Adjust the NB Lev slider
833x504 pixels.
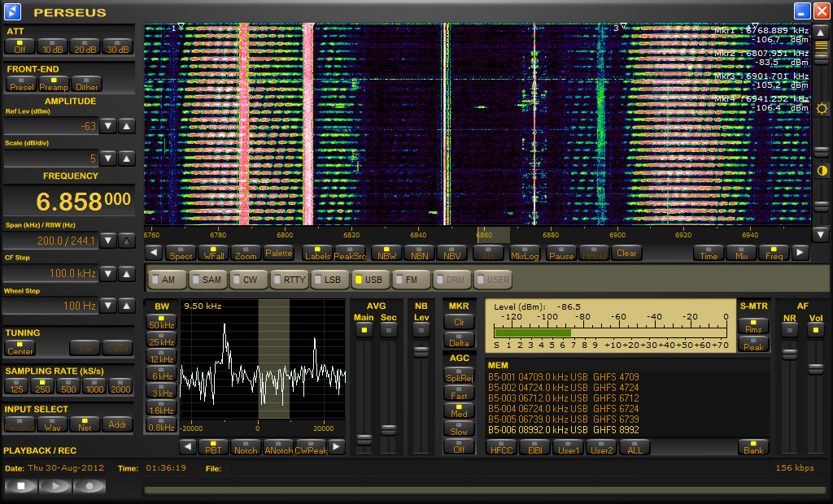tap(421, 351)
